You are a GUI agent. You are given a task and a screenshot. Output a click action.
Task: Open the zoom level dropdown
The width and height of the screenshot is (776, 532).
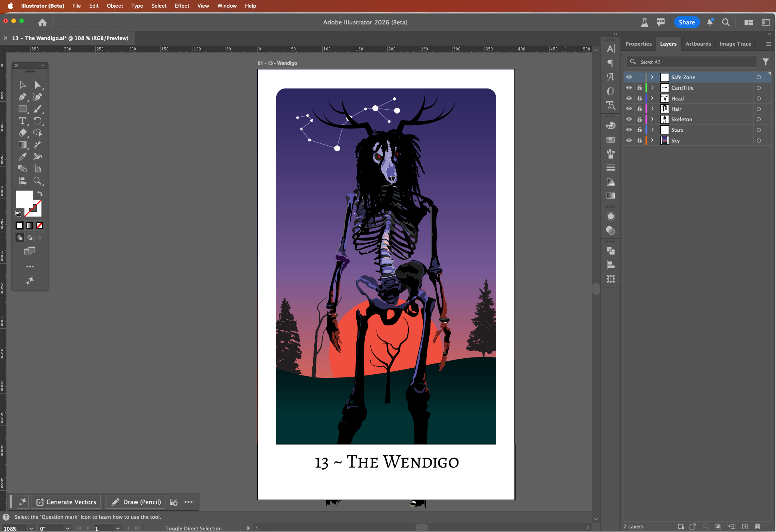tap(31, 528)
